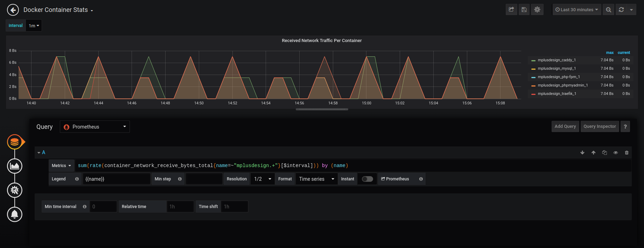Toggle mplusdesign_caddy_1 series in the legend
The image size is (644, 248).
tap(557, 60)
